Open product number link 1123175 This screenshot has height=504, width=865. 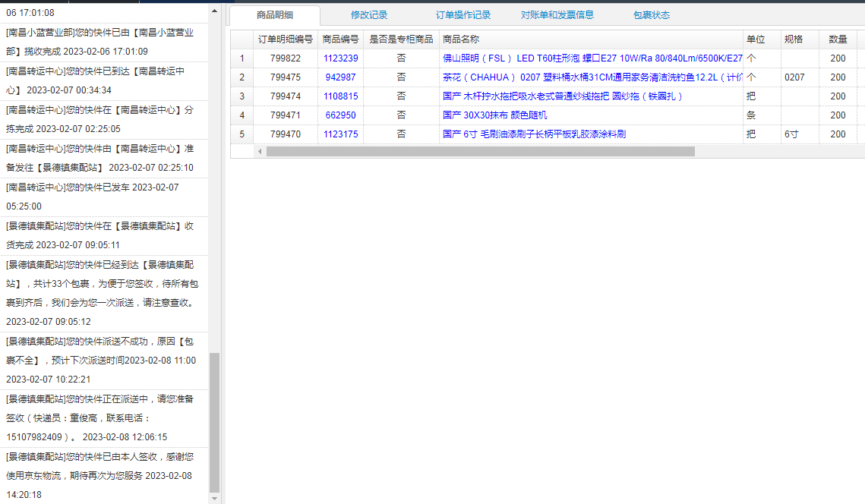340,134
